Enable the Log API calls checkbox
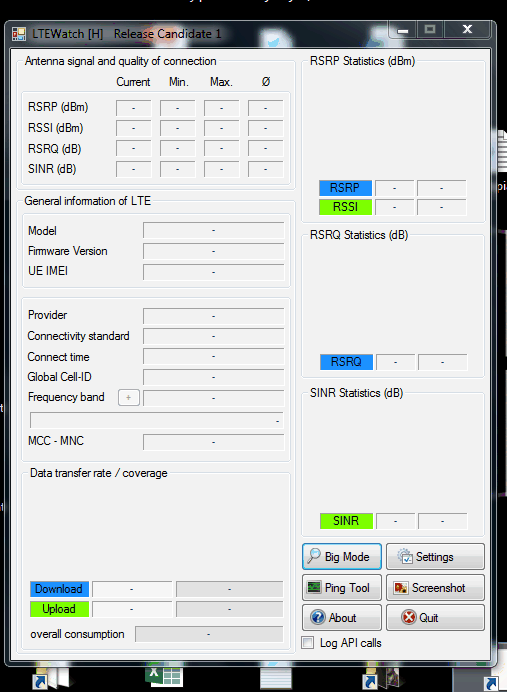The image size is (507, 692). point(308,643)
